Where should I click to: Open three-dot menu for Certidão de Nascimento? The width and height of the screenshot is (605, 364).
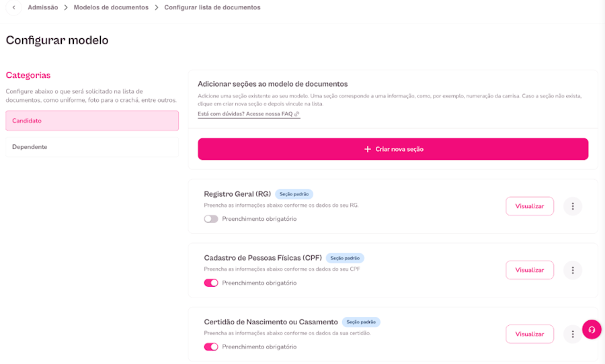[x=572, y=334]
